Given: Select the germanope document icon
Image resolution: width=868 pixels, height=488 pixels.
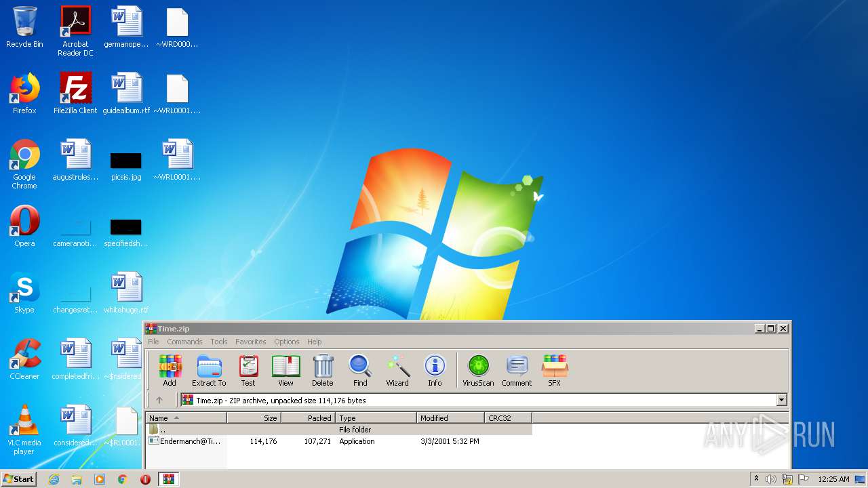Looking at the screenshot, I should click(126, 27).
